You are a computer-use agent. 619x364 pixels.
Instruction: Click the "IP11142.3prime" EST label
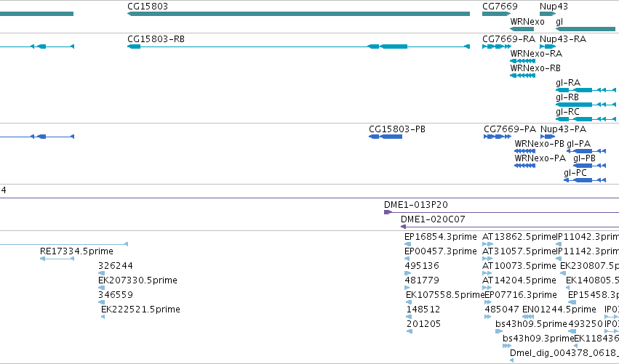click(588, 251)
